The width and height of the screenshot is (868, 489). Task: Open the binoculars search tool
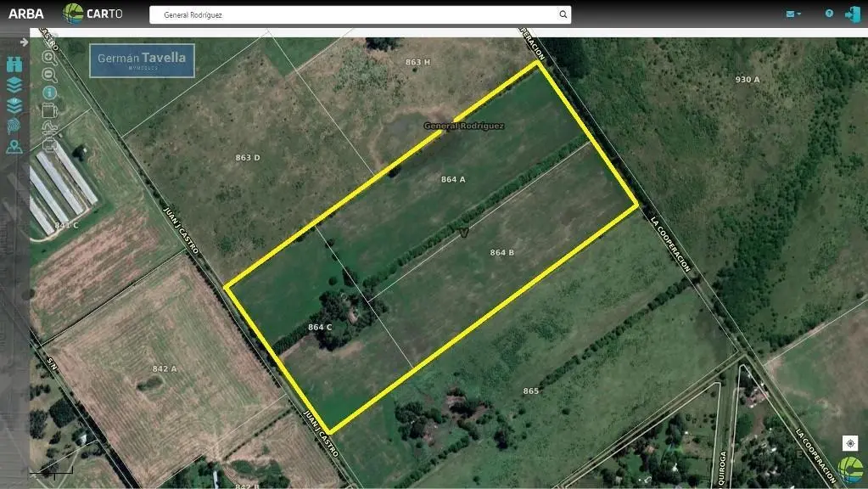tap(14, 65)
